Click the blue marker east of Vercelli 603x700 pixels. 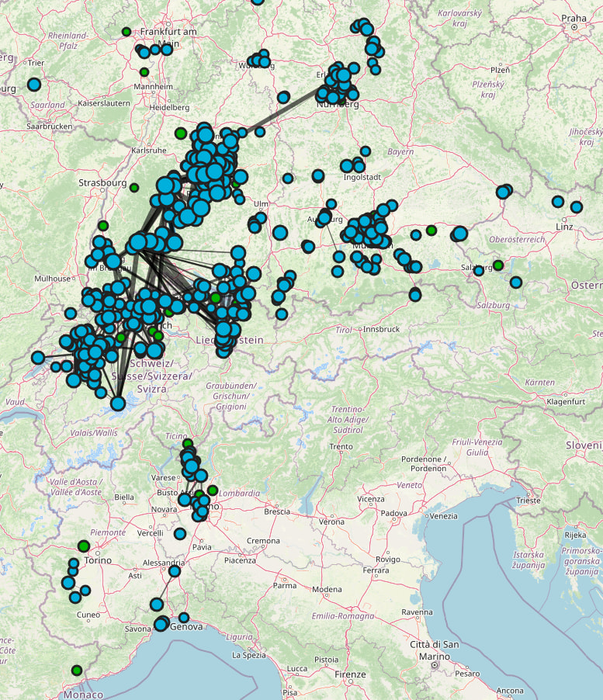(x=180, y=534)
